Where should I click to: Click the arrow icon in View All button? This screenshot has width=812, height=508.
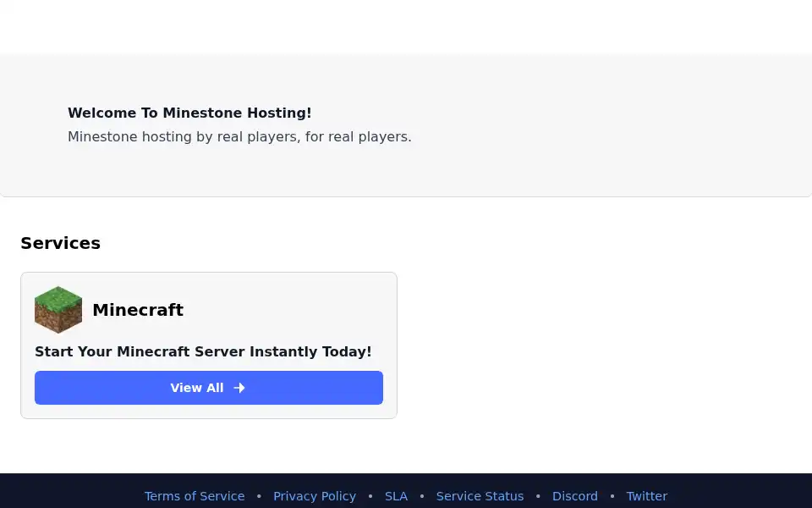pos(239,388)
